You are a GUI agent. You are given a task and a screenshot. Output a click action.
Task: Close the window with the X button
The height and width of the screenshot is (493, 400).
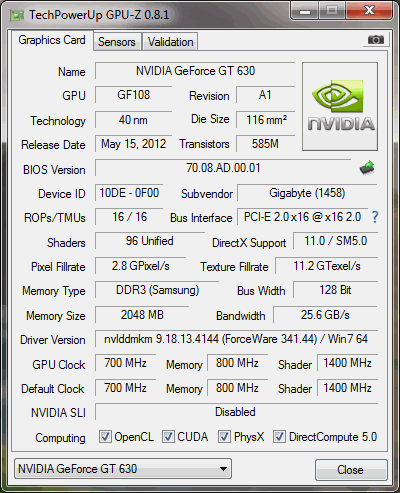tap(369, 11)
